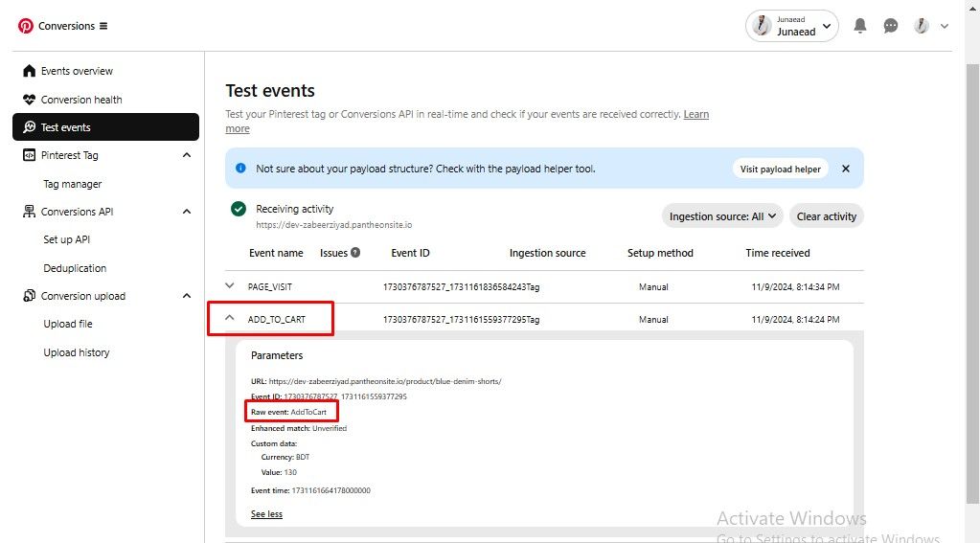Collapse the ADD_TO_CART event row
980x543 pixels.
coord(230,319)
